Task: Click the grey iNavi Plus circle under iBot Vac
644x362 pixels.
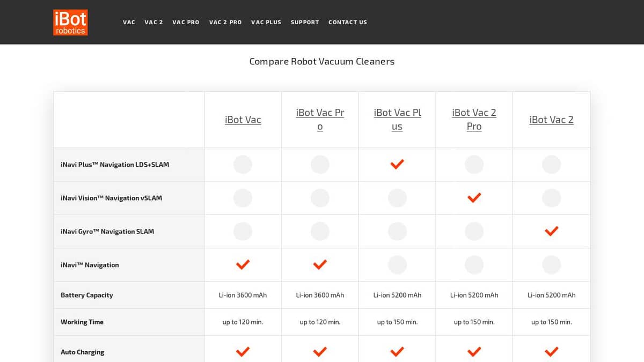Action: click(243, 165)
